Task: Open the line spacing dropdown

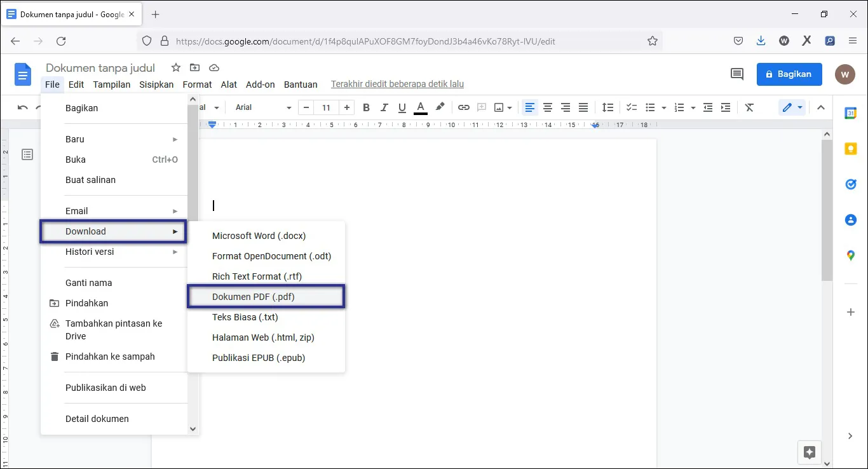Action: click(607, 107)
